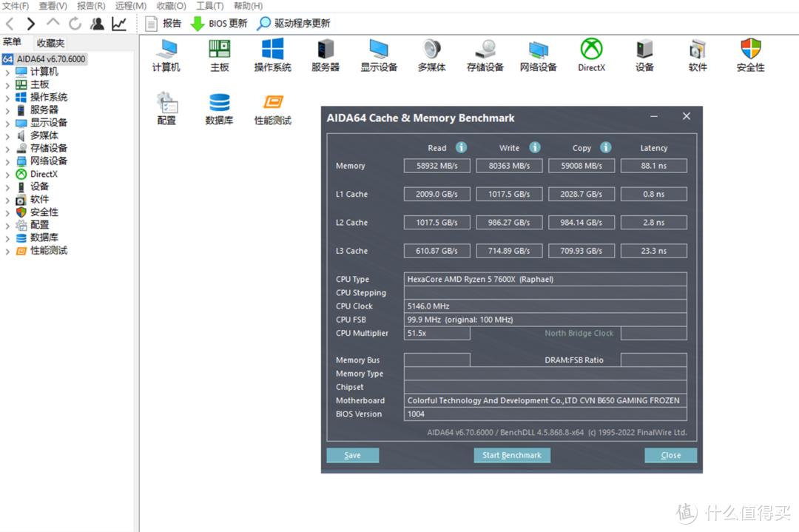
Task: Select the 操作系统 icon
Action: 272,54
